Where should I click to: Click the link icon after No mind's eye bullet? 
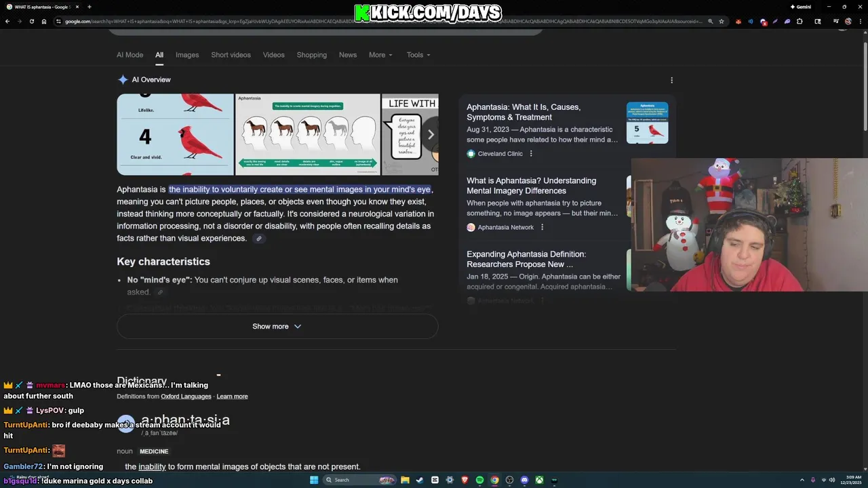click(x=160, y=292)
